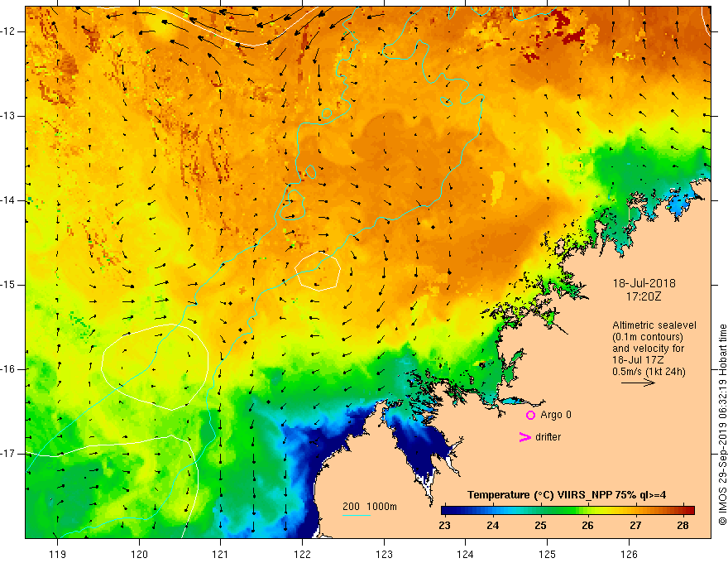Image resolution: width=728 pixels, height=563 pixels.
Task: Click the IMOS copyright timestamp text
Action: pos(722,425)
